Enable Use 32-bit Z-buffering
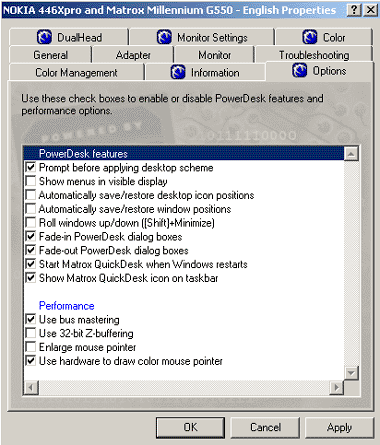380x445 pixels. (x=31, y=333)
